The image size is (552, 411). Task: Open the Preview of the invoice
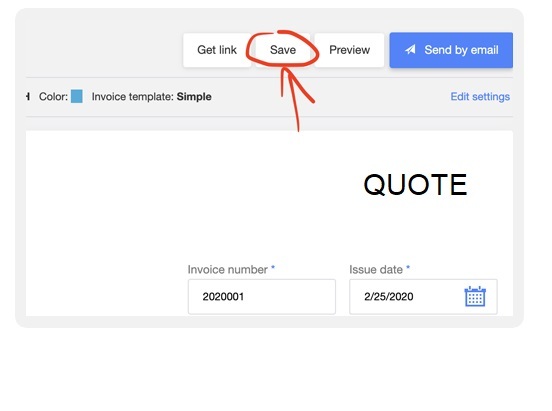(x=349, y=50)
